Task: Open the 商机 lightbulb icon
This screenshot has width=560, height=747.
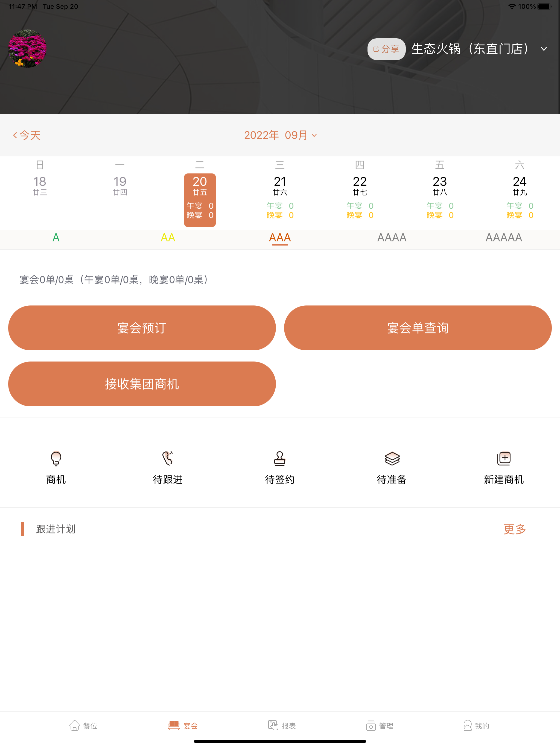Action: 56,459
